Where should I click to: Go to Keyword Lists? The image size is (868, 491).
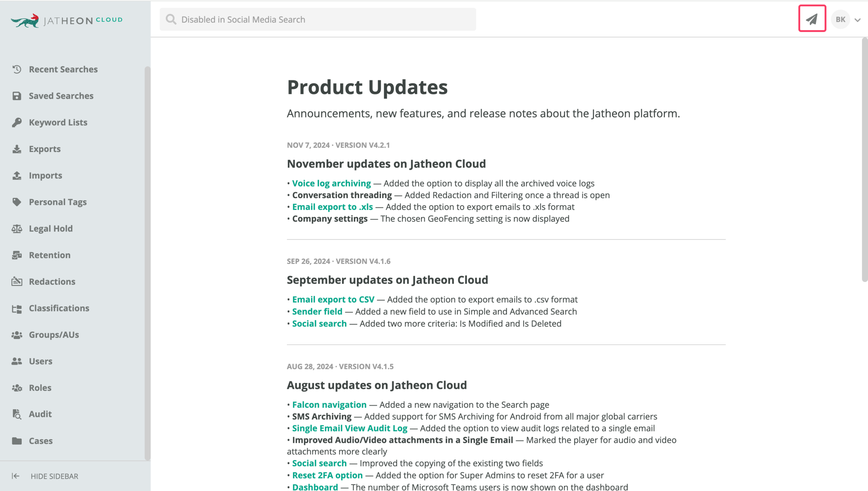pyautogui.click(x=58, y=122)
